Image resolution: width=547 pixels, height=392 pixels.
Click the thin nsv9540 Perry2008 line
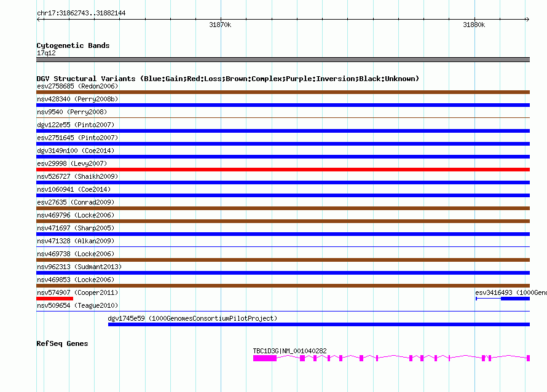(283, 118)
